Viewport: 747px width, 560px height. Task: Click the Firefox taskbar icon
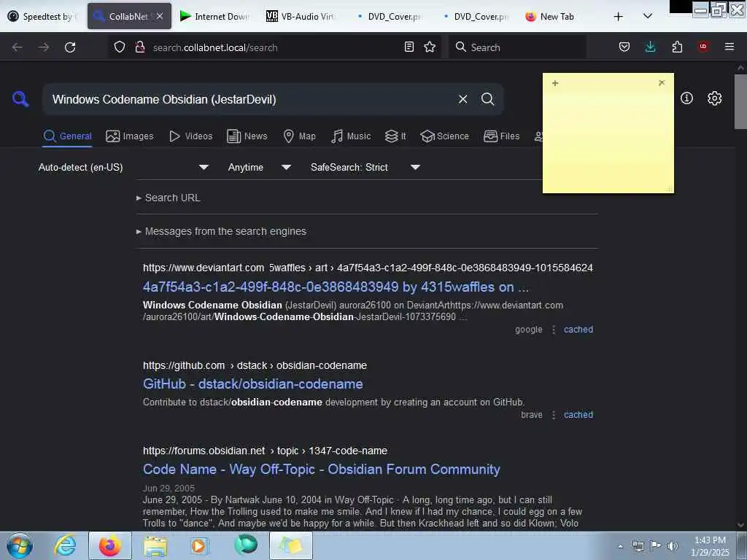coord(109,545)
